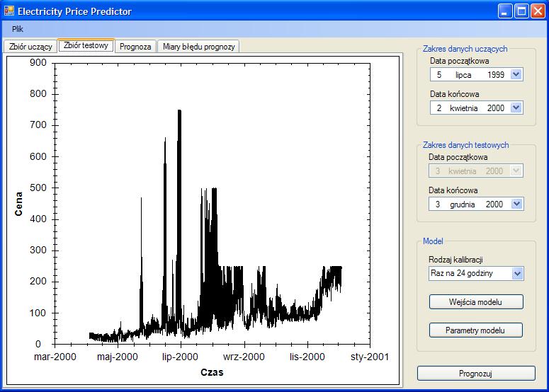Switch to the Zbiór uczący tab
The height and width of the screenshot is (392, 549).
point(30,47)
